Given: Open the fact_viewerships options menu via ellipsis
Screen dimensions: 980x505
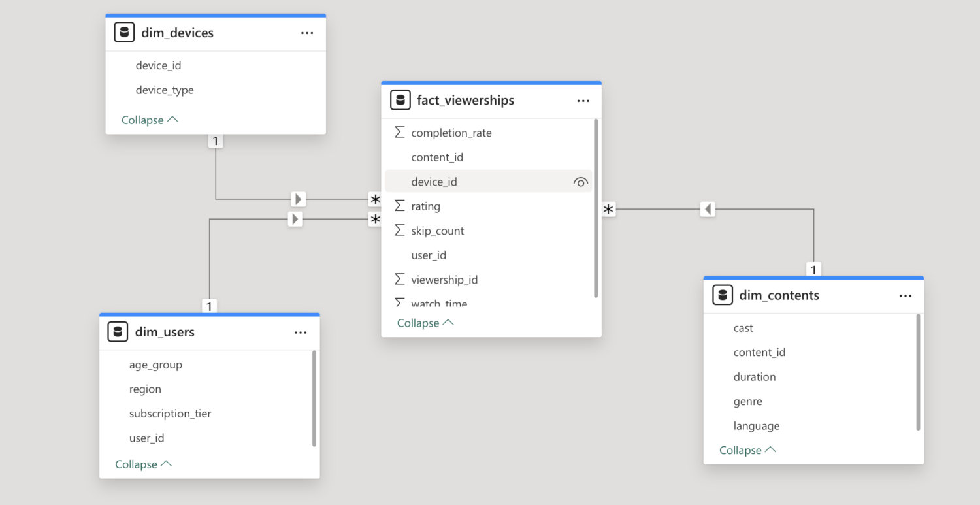Looking at the screenshot, I should pos(583,101).
